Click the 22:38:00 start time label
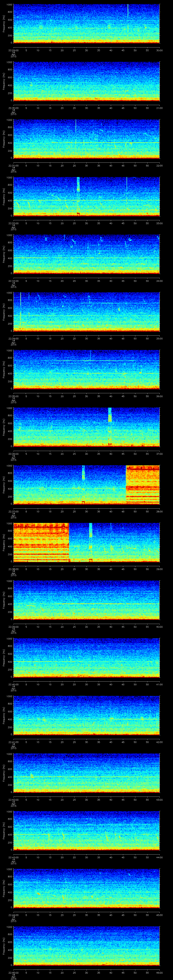Screen dimensions: 173x980 point(13,569)
